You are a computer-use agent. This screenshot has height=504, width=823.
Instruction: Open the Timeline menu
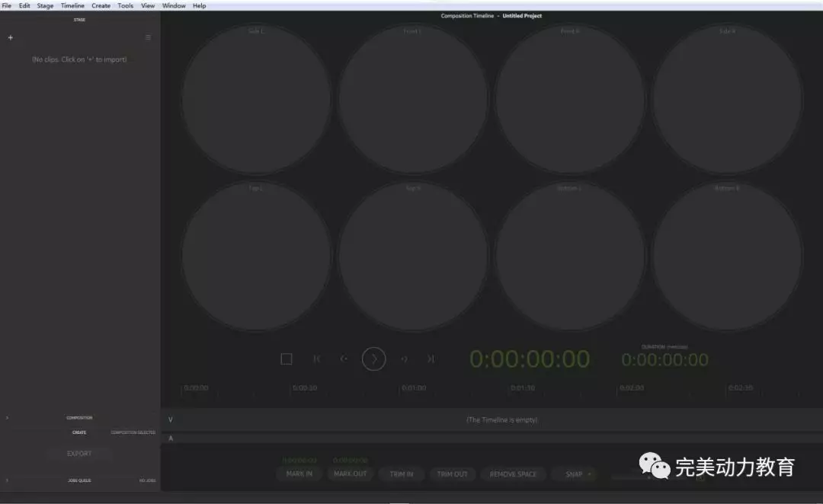[x=72, y=5]
